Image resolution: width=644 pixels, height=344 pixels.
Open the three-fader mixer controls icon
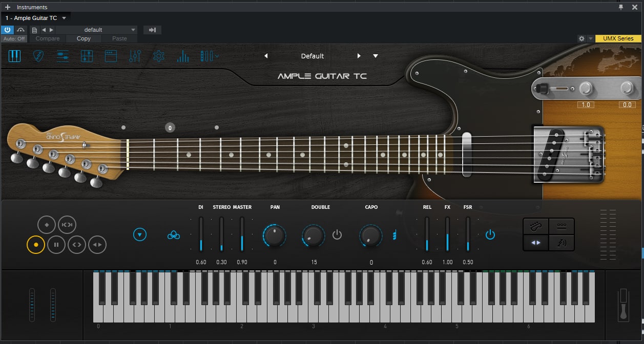pos(135,56)
